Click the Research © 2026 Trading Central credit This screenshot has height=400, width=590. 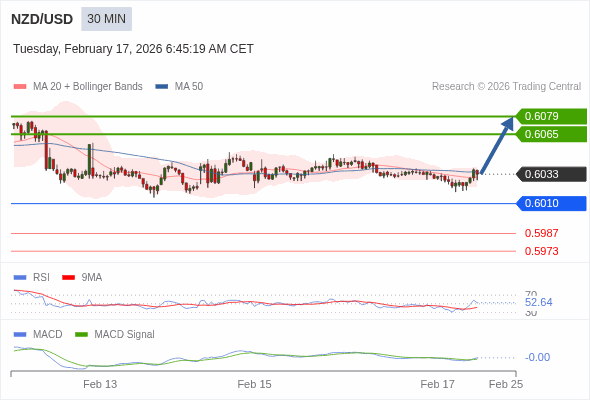click(506, 87)
